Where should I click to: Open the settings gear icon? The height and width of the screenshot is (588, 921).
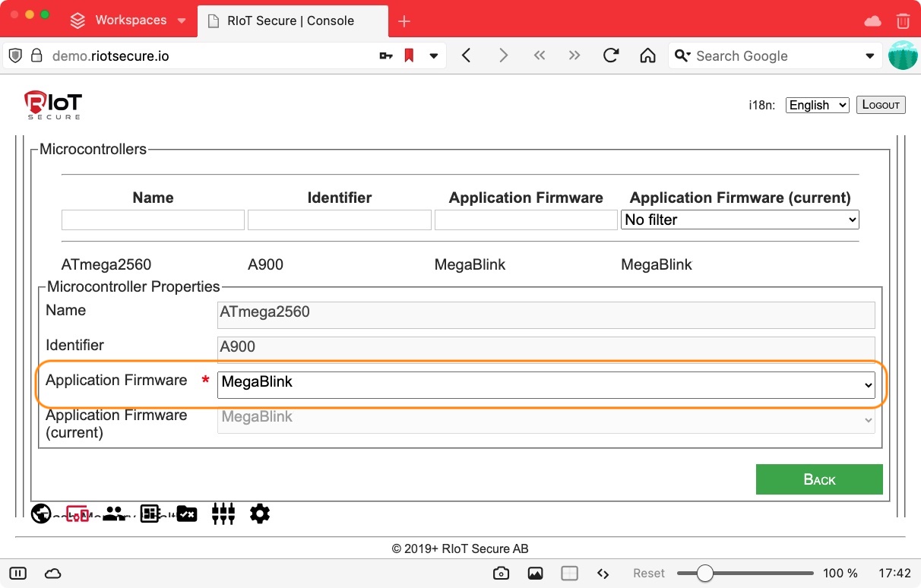click(x=260, y=514)
